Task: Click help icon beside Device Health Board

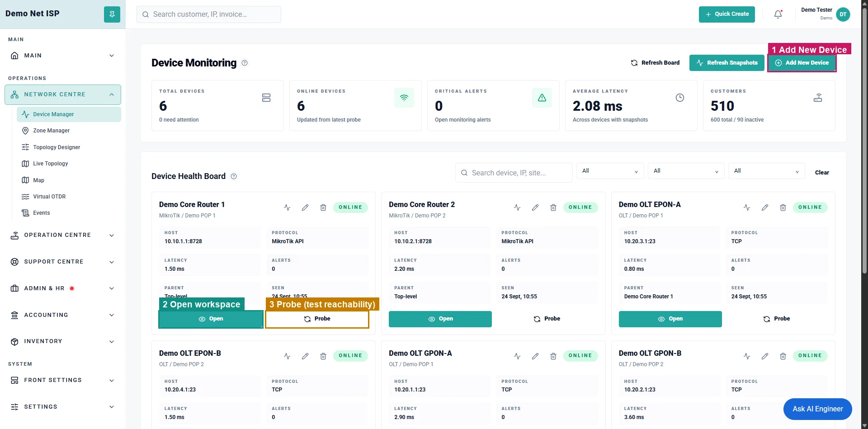Action: (x=234, y=176)
